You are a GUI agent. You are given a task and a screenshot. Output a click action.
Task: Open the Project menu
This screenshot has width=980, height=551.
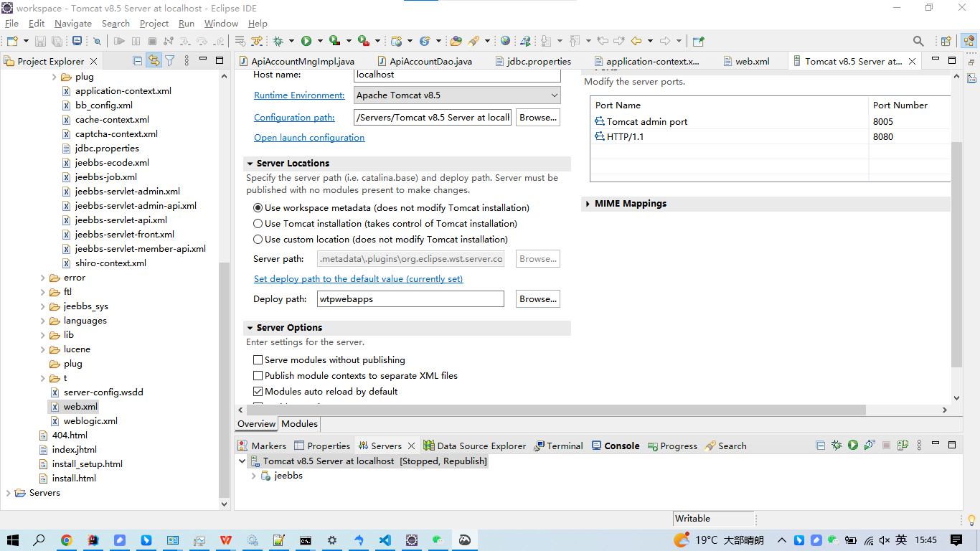tap(154, 23)
